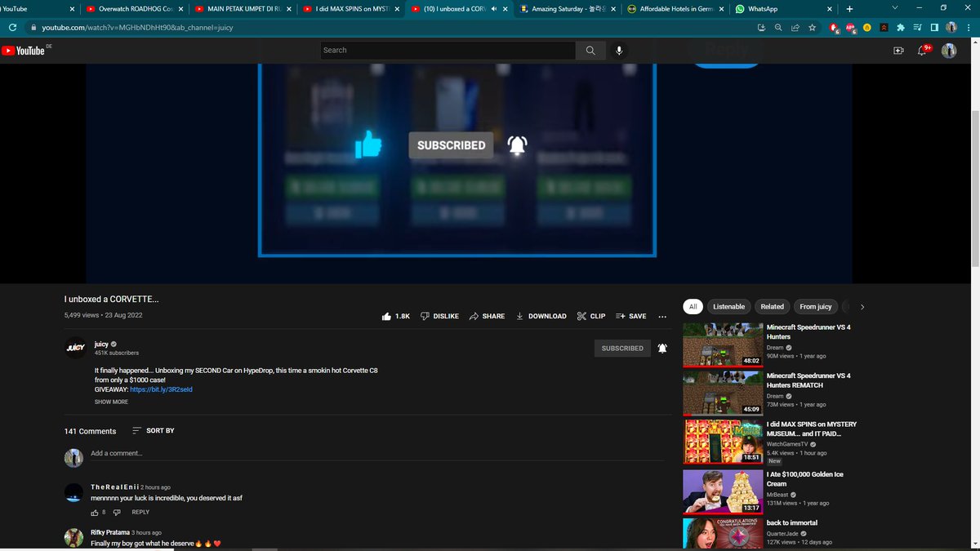Open MAX SPINS on MYSTERY MUSEUM thumbnail
The image size is (980, 551).
[x=723, y=442]
